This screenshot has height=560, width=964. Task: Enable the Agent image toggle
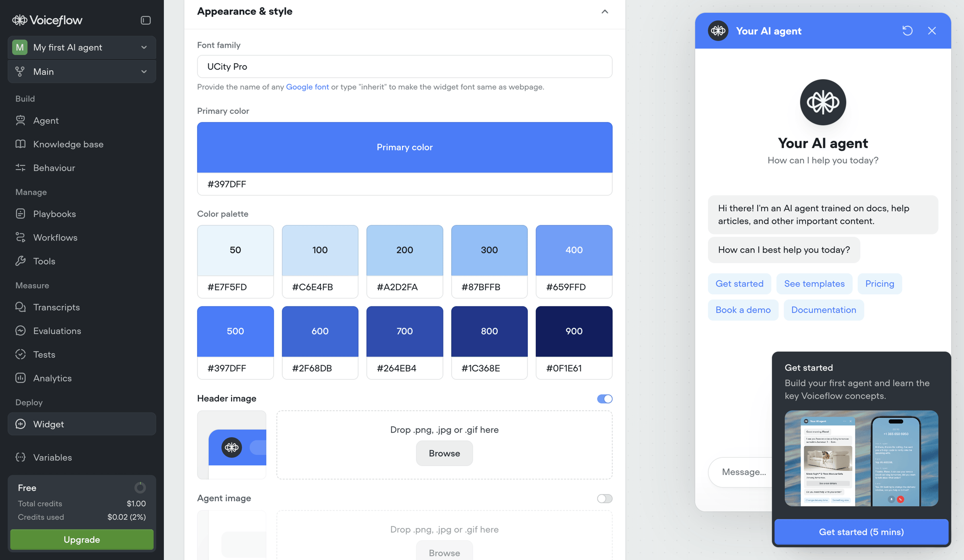(605, 499)
